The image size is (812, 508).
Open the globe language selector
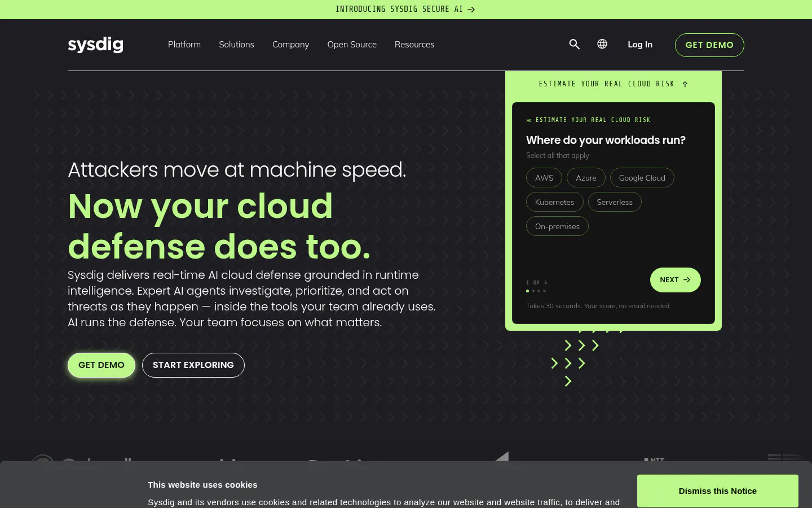[x=602, y=44]
